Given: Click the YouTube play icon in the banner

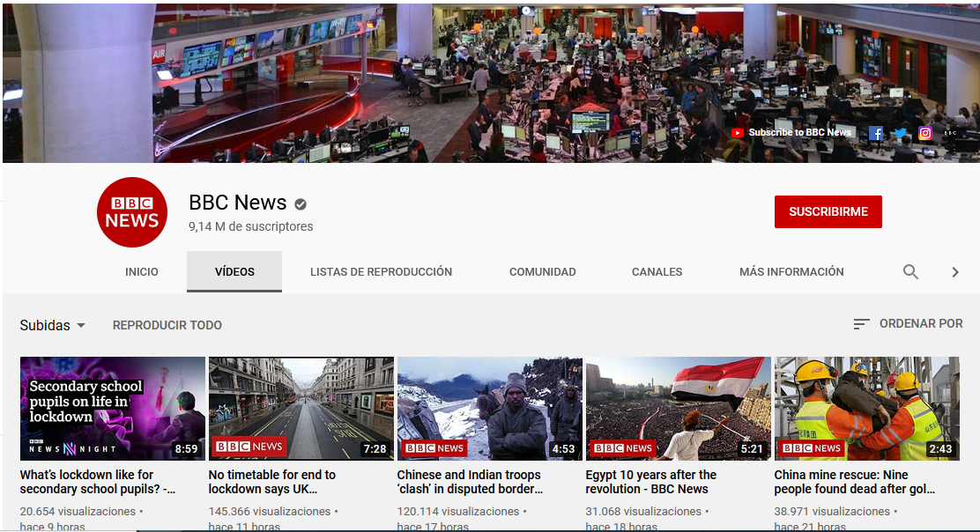Looking at the screenshot, I should point(738,132).
